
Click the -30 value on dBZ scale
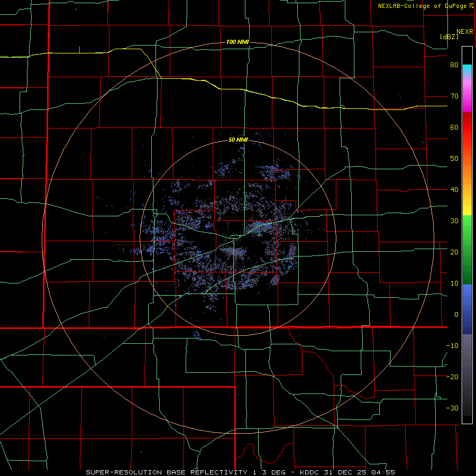pyautogui.click(x=452, y=408)
